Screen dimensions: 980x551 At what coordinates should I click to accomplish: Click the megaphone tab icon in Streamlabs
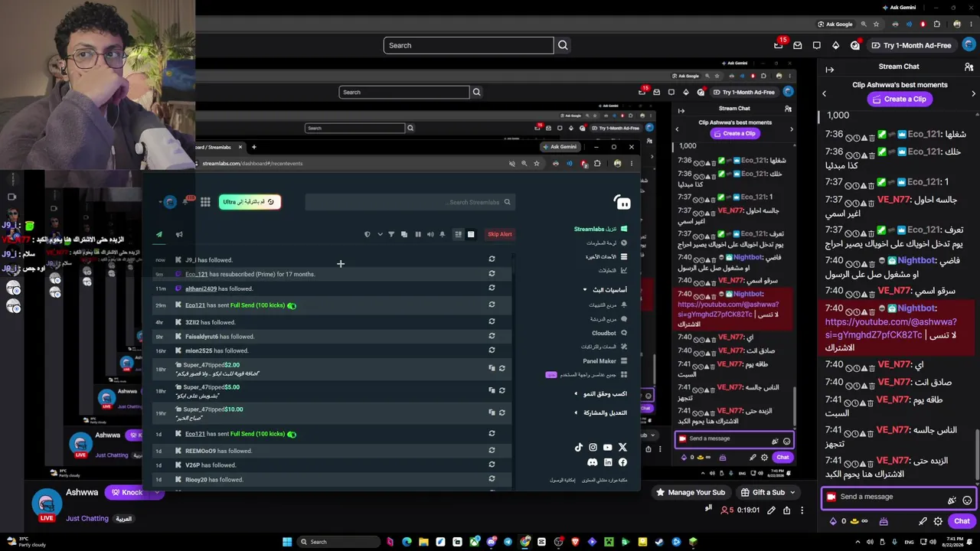click(179, 235)
